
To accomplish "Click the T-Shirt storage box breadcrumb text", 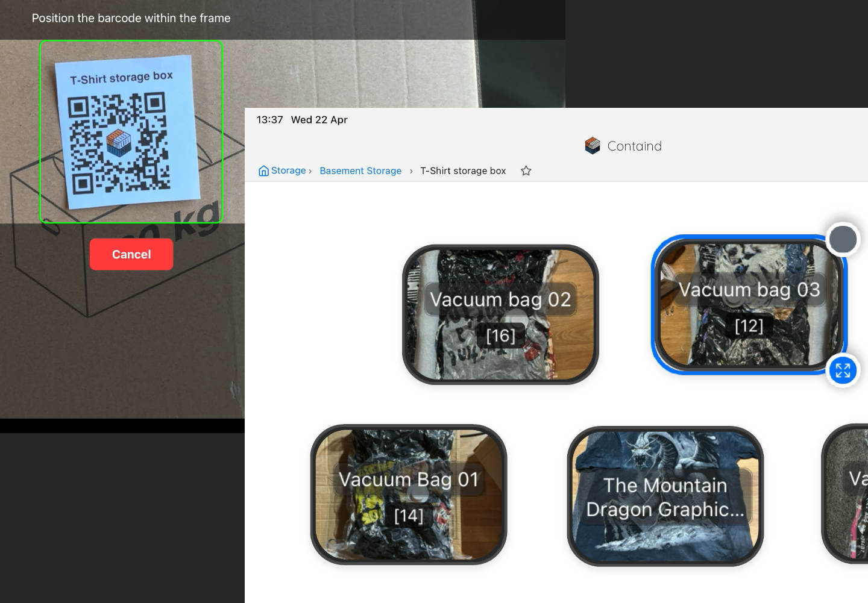I will [463, 171].
